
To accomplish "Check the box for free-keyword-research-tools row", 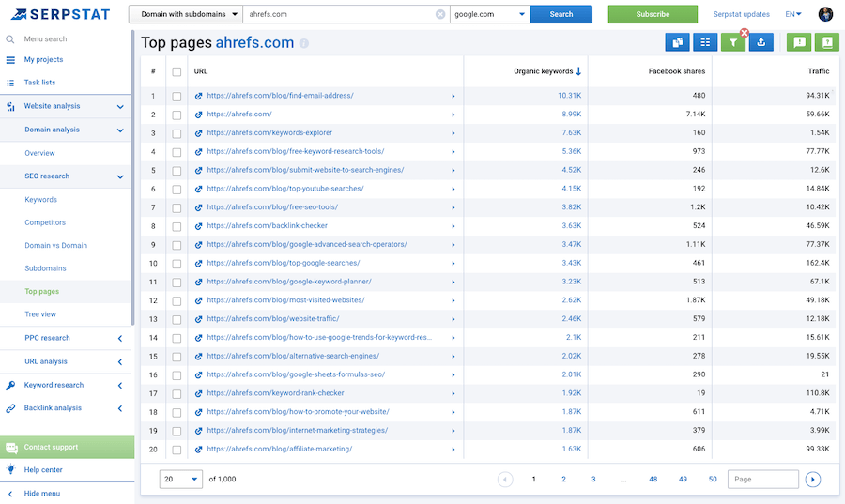I will pos(177,152).
